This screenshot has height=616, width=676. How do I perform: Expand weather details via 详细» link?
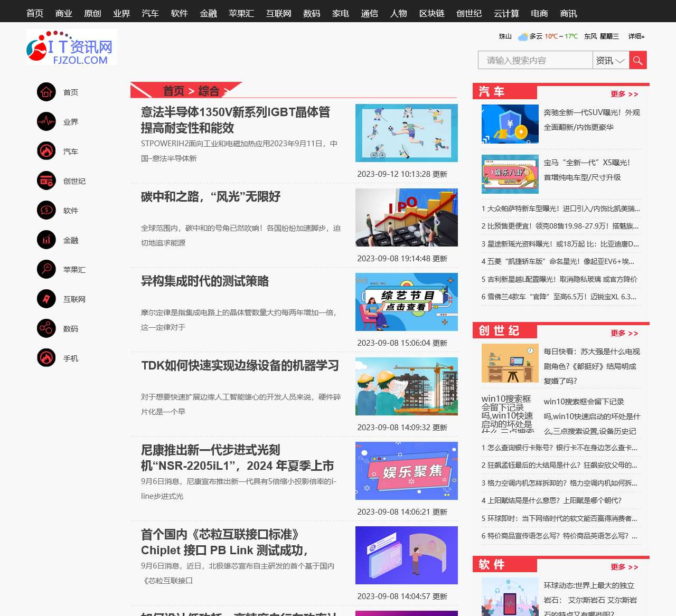click(636, 36)
